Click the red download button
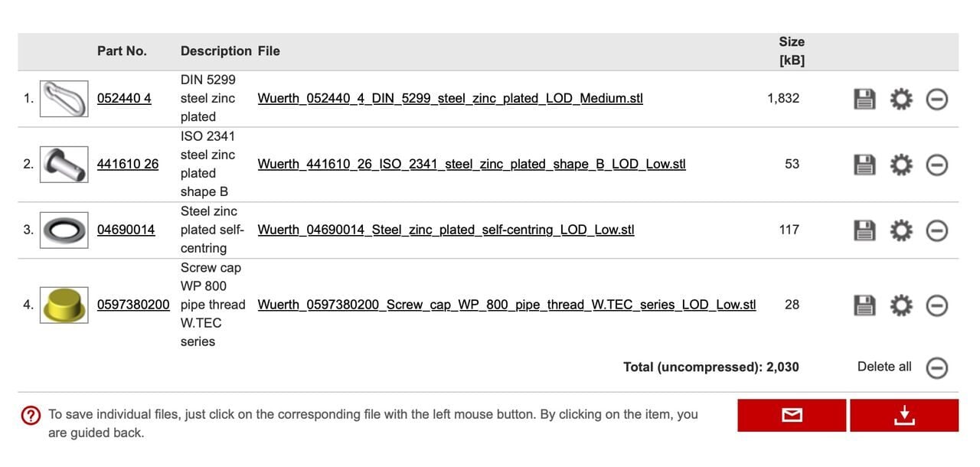The image size is (980, 467). (904, 415)
